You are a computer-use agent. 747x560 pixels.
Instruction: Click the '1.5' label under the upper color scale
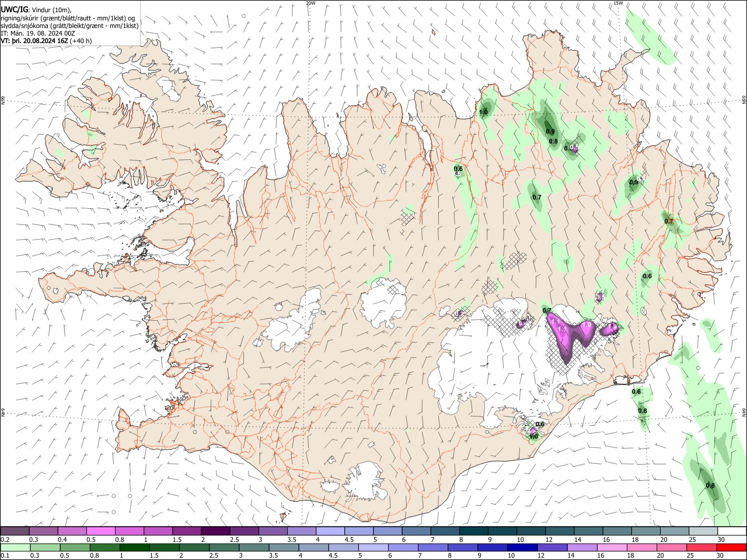[x=177, y=540]
